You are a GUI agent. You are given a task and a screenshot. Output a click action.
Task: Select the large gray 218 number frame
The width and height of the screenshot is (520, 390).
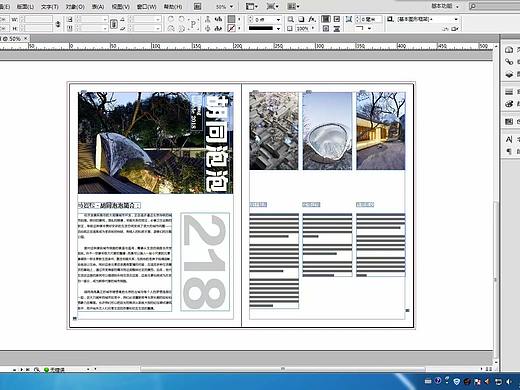[205, 262]
